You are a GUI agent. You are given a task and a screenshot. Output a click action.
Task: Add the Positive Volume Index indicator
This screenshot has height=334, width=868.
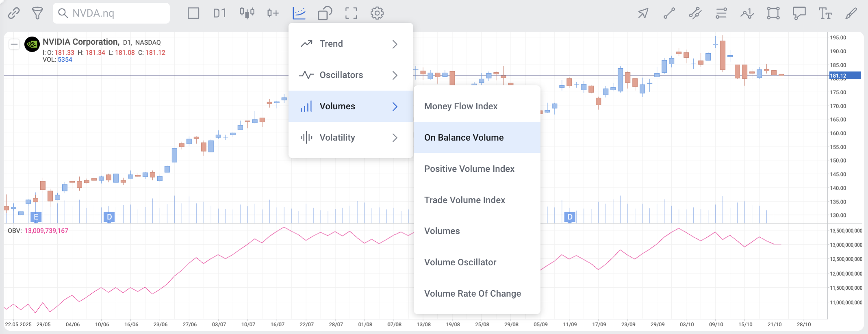tap(477, 169)
